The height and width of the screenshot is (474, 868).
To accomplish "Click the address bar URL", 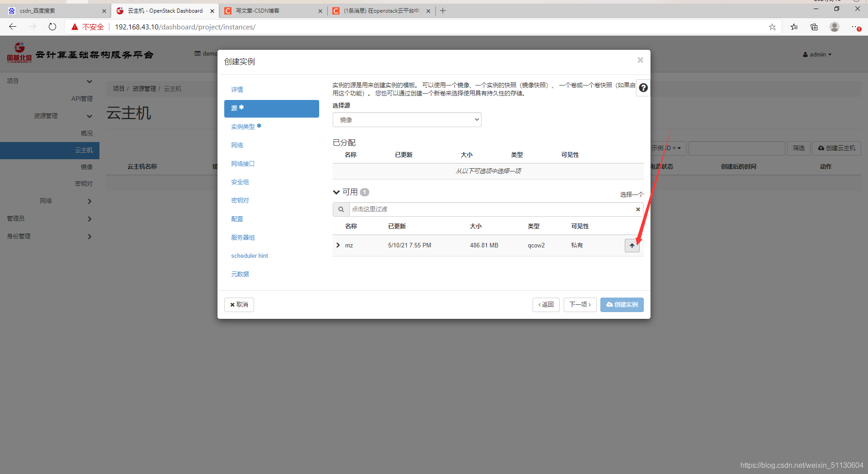I will 185,27.
